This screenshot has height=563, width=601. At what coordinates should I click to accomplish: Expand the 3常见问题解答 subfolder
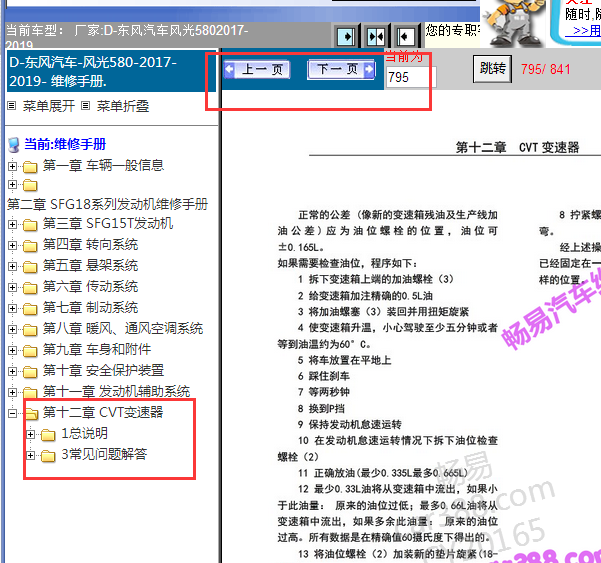coord(31,455)
